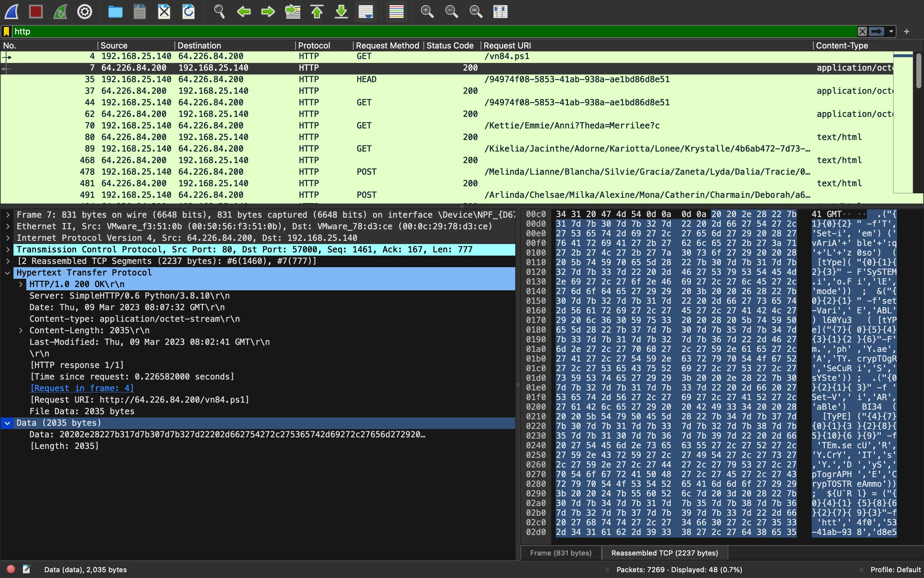The width and height of the screenshot is (924, 578).
Task: Toggle packet colorization rules
Action: [x=396, y=12]
